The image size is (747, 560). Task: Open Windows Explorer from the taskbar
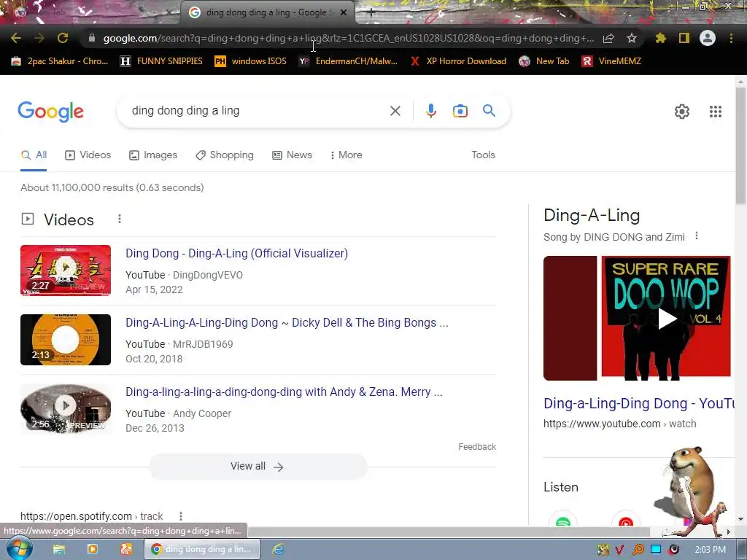click(59, 550)
